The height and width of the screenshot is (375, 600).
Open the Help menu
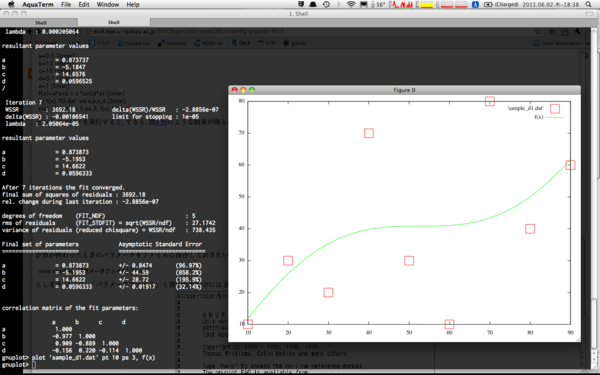133,4
